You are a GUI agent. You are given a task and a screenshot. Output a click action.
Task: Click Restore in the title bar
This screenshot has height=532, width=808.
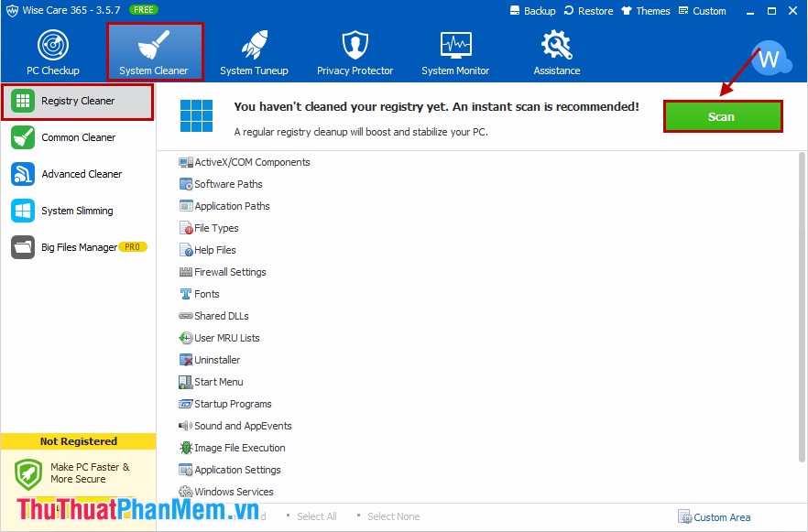coord(588,11)
